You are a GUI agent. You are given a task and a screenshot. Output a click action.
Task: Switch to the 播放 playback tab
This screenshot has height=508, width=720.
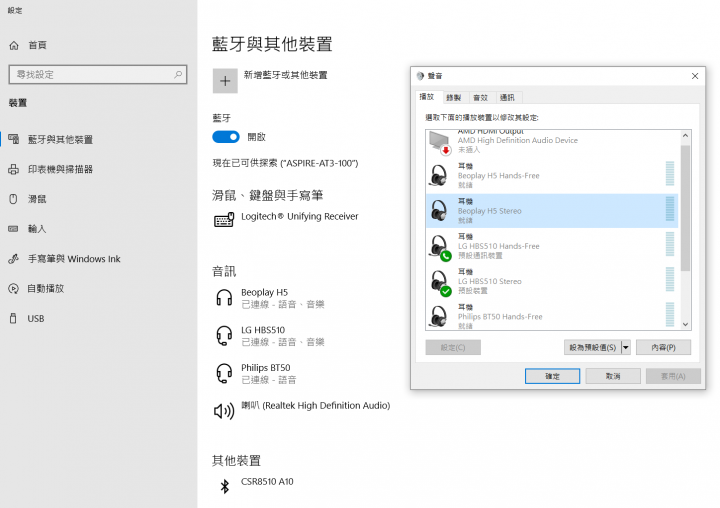coord(427,96)
